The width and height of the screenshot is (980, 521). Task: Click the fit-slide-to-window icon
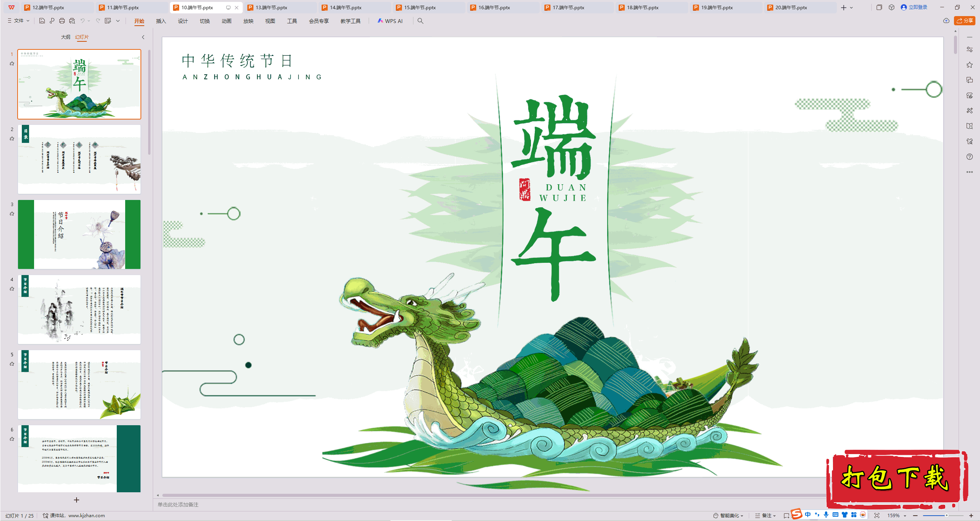click(877, 516)
